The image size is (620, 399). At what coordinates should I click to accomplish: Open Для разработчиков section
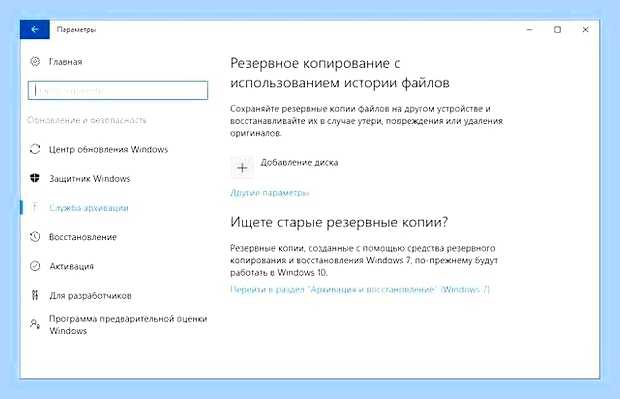click(x=90, y=296)
